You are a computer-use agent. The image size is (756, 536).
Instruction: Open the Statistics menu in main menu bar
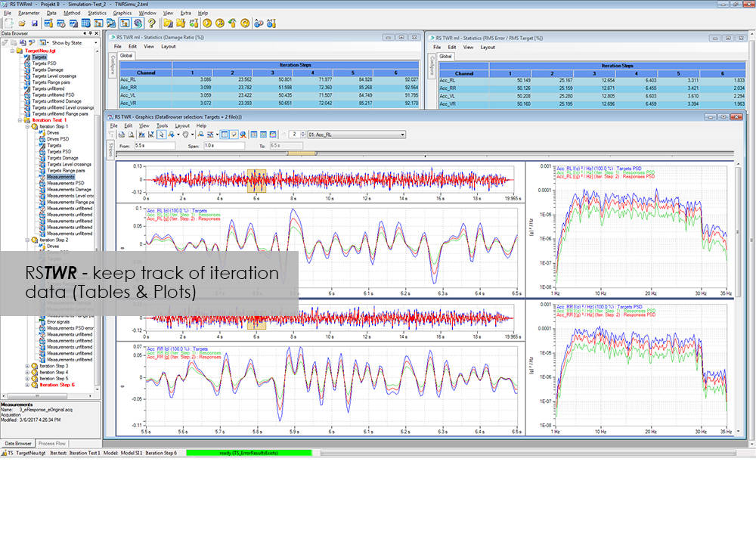pyautogui.click(x=97, y=13)
